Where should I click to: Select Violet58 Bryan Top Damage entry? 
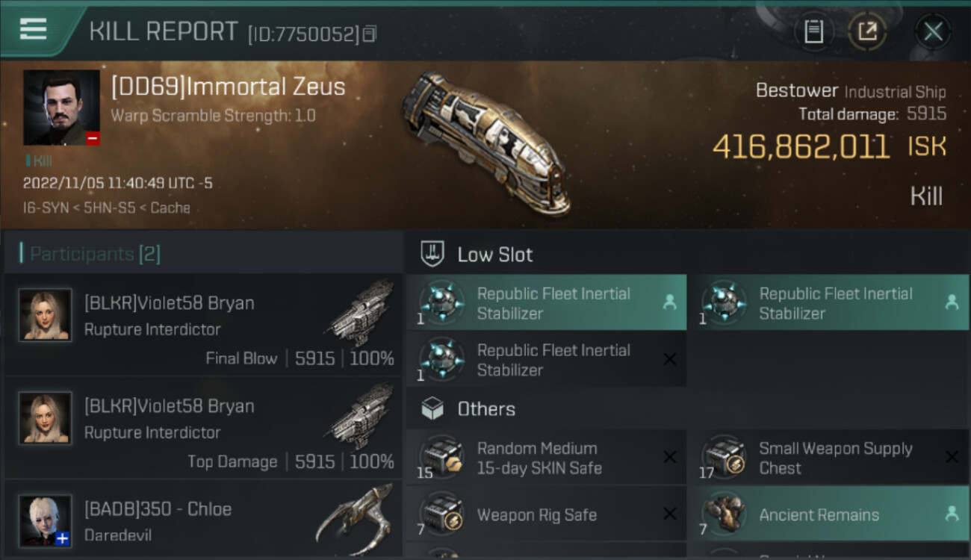tap(203, 428)
